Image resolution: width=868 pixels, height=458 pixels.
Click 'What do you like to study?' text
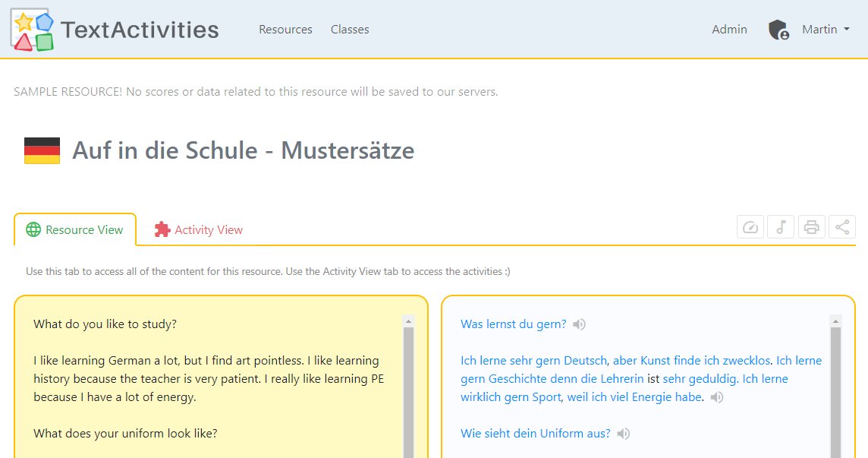pos(105,324)
